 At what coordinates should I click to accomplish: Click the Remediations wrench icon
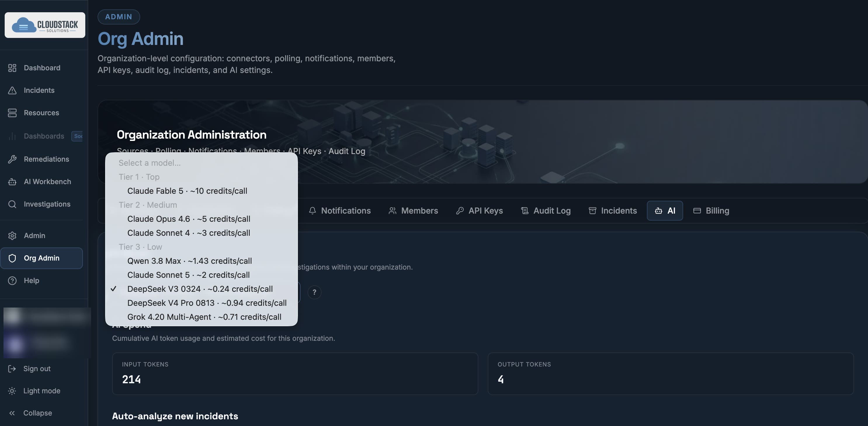12,159
